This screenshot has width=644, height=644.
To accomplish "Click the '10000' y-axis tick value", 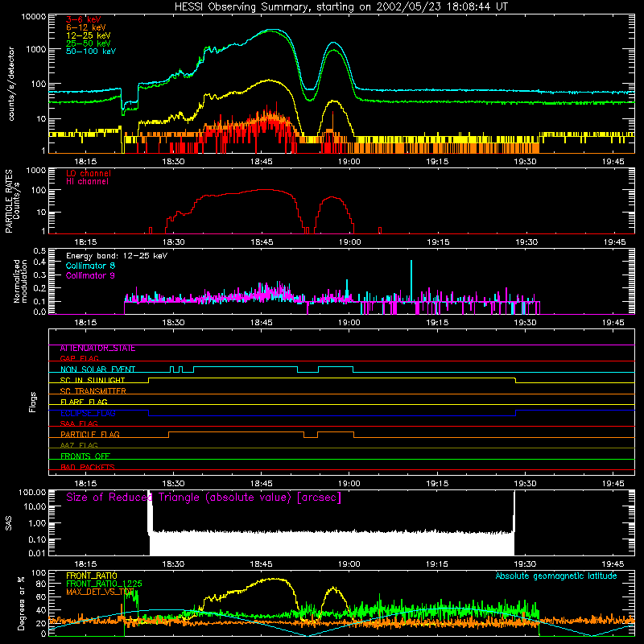I will coord(34,17).
